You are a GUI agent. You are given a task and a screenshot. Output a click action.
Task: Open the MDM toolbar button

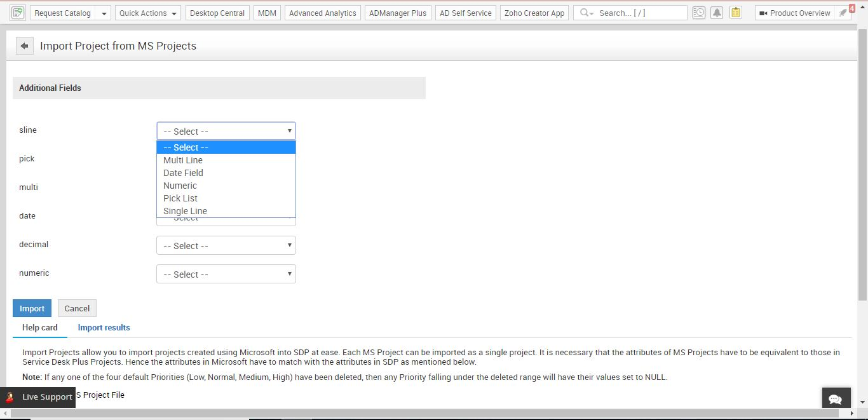pyautogui.click(x=267, y=13)
